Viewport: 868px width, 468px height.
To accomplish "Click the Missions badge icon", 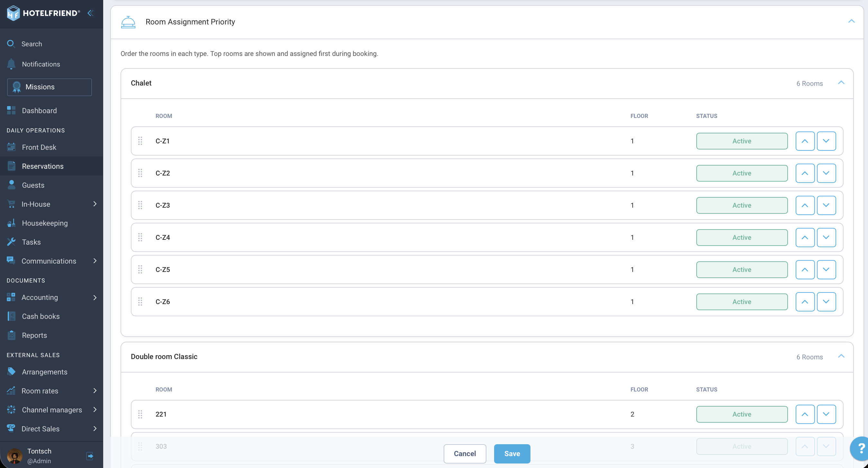I will click(x=16, y=87).
